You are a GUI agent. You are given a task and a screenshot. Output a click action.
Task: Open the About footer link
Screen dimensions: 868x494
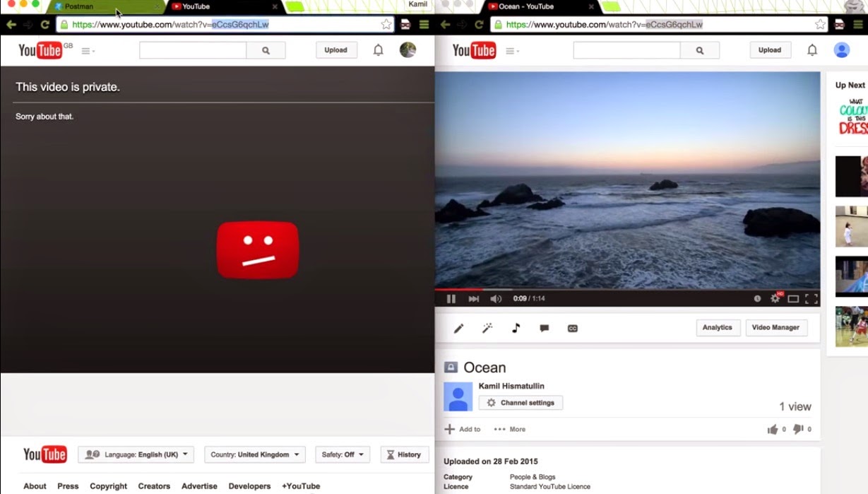35,486
